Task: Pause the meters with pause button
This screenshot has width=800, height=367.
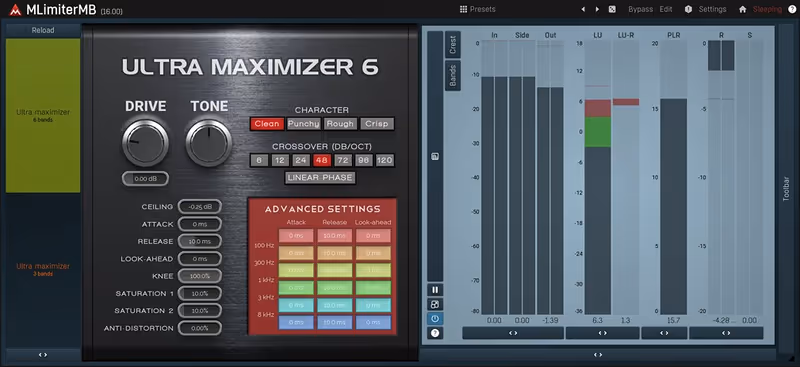Action: tap(435, 290)
